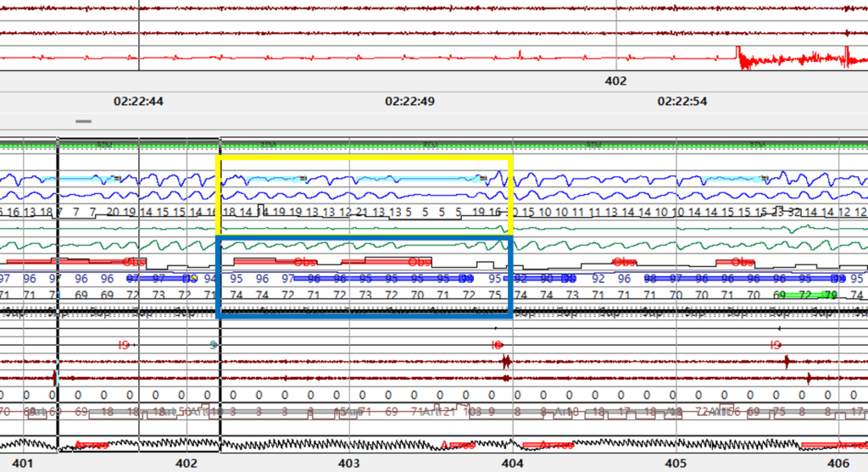Click the bottom edge of blue selection box
The image size is (868, 472).
pyautogui.click(x=364, y=317)
